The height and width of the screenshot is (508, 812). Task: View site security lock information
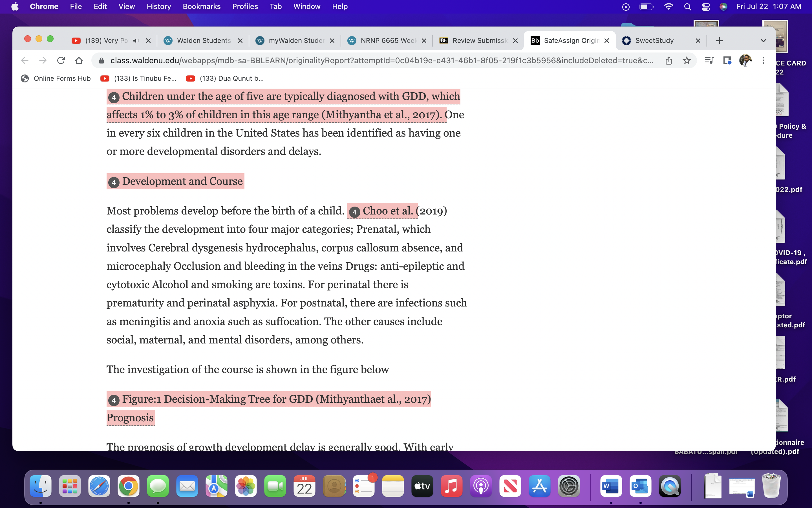[102, 60]
